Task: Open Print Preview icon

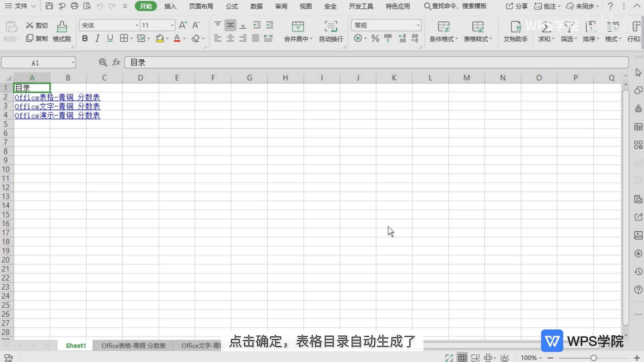Action: (87, 6)
